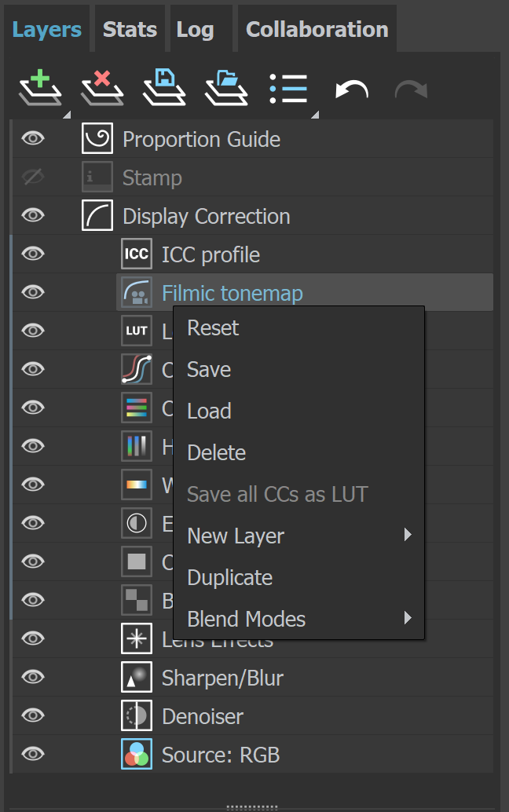
Task: Select the Source: RGB layer icon
Action: coord(136,754)
